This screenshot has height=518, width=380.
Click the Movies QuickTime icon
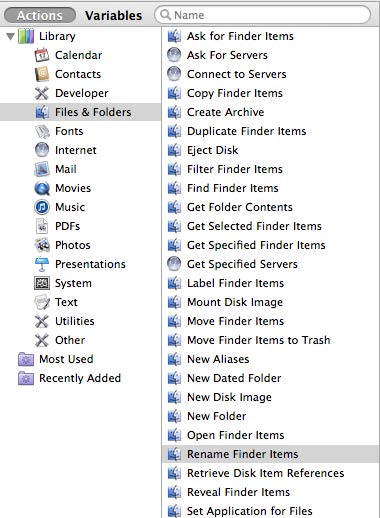[42, 188]
